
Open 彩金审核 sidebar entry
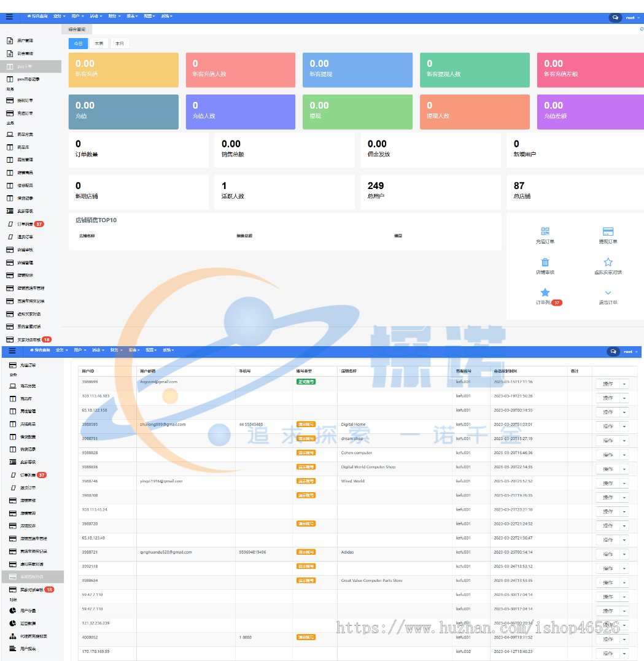(25, 53)
